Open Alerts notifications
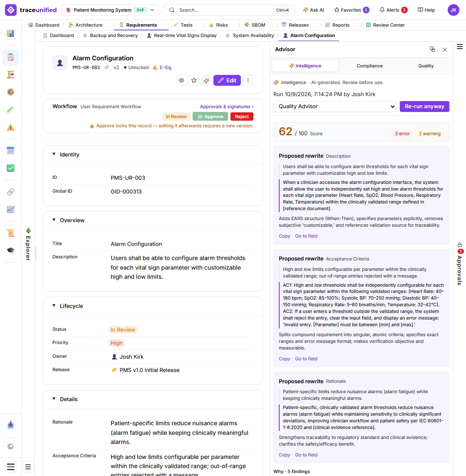This screenshot has height=476, width=466. pyautogui.click(x=393, y=10)
